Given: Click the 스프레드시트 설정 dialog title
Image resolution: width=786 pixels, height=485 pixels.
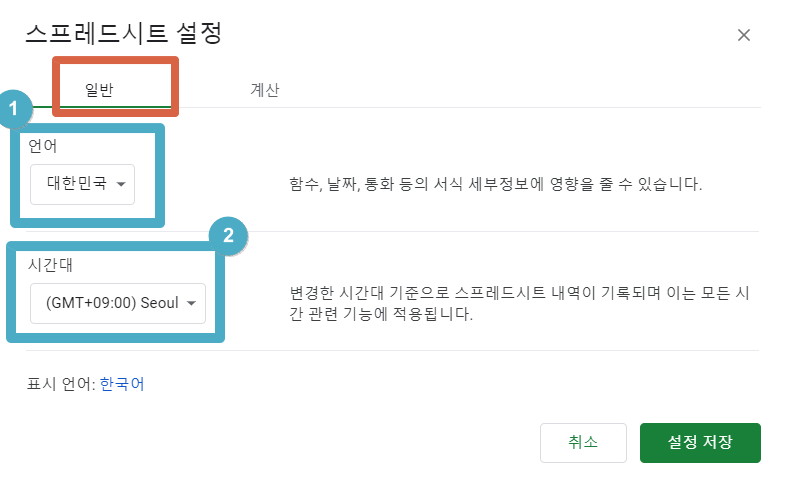Looking at the screenshot, I should 124,34.
